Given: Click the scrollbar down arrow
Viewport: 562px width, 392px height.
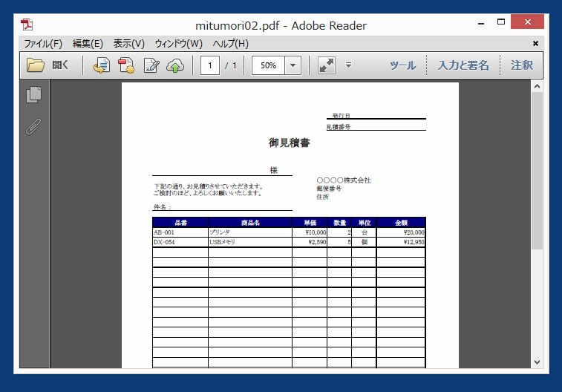Looking at the screenshot, I should pyautogui.click(x=537, y=362).
